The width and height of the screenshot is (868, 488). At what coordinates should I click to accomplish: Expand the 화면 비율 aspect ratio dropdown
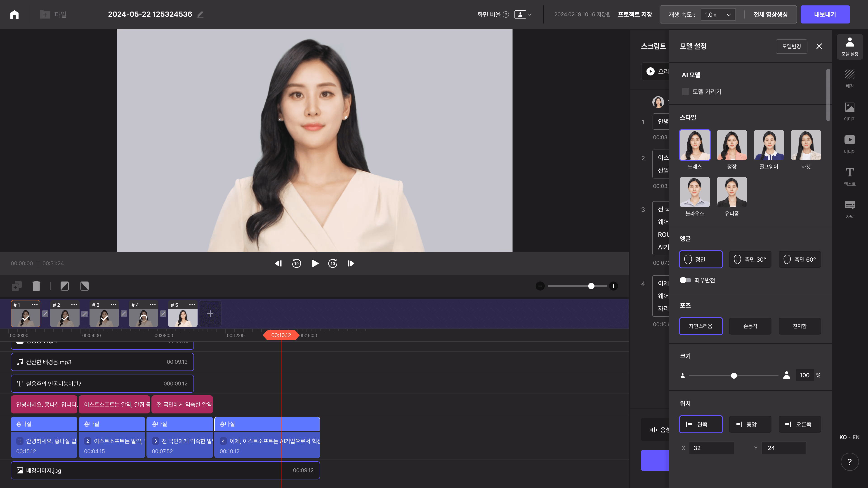click(523, 14)
